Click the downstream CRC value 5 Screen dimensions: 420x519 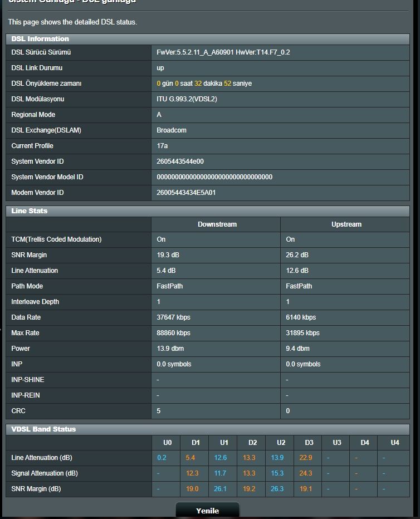(159, 411)
